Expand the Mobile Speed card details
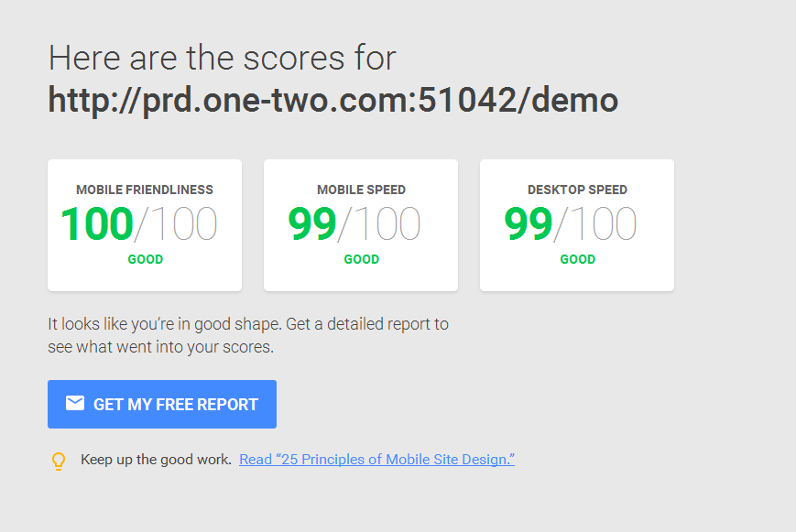Viewport: 796px width, 532px height. [361, 224]
